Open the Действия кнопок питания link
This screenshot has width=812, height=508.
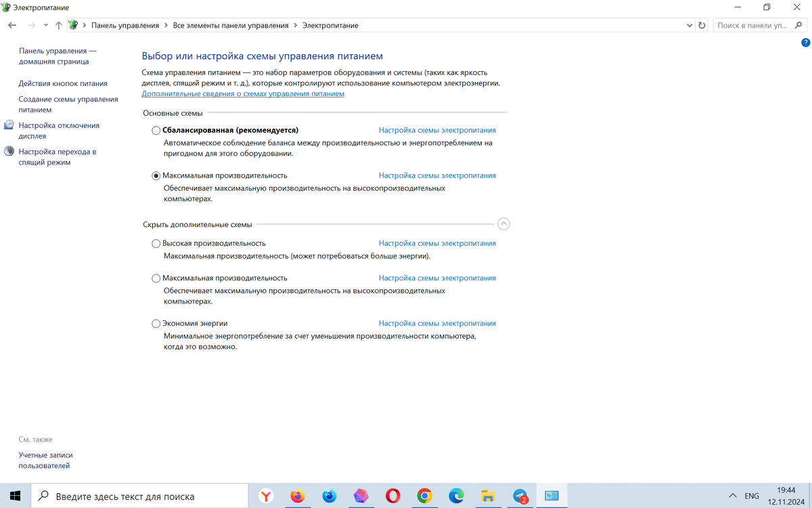tap(63, 83)
